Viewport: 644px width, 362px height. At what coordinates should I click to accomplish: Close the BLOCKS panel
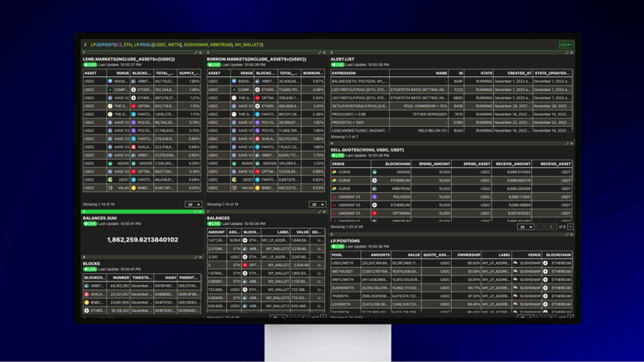pyautogui.click(x=201, y=257)
